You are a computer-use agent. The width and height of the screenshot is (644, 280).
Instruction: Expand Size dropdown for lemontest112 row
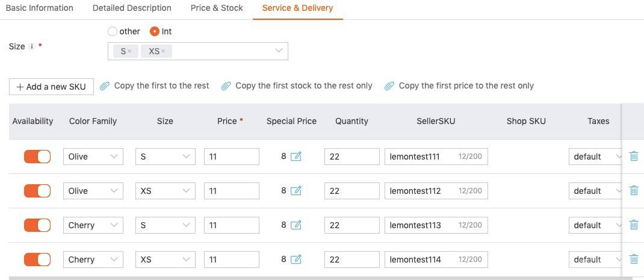pyautogui.click(x=165, y=191)
